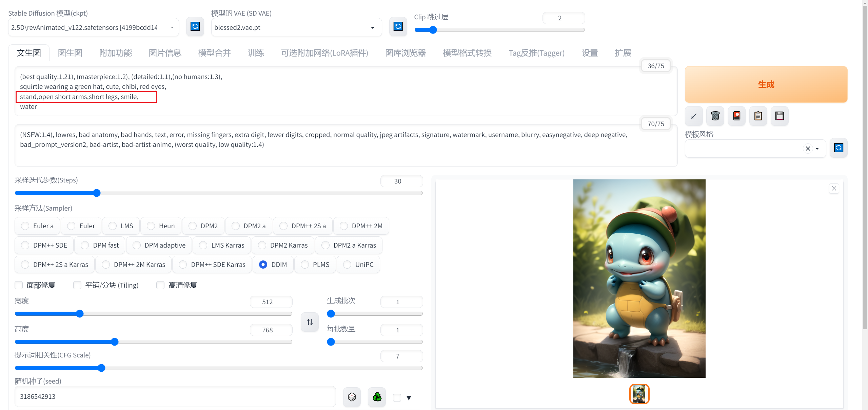
Task: Adjust the 高度 height slider handle
Action: pos(115,342)
